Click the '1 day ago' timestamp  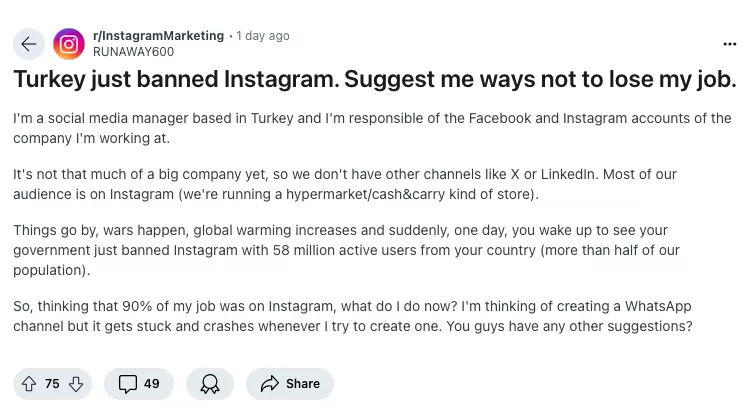263,35
